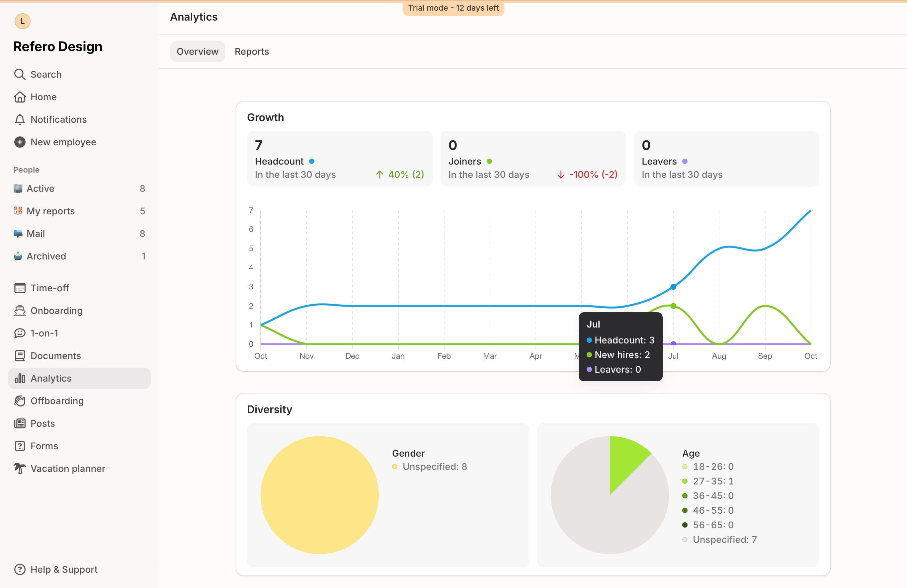Open Time-off via its calendar icon
The height and width of the screenshot is (588, 907).
click(20, 288)
